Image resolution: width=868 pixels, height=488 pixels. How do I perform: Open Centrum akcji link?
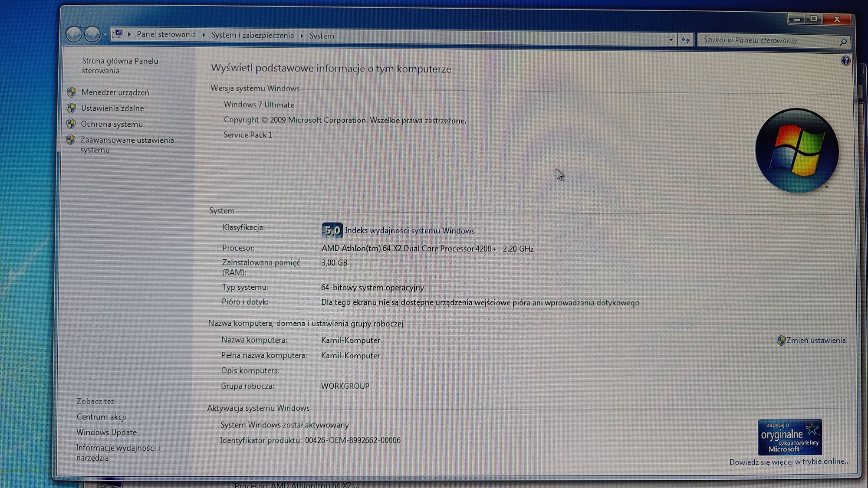101,417
